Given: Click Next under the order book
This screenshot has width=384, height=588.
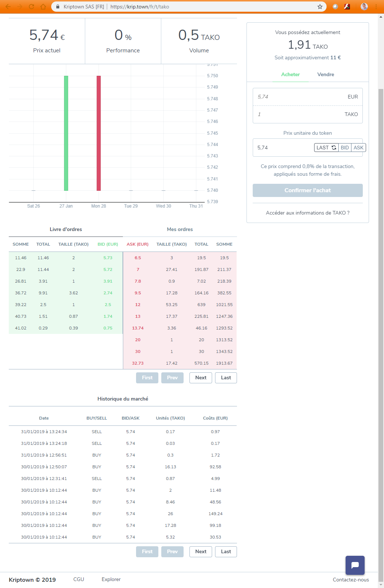Looking at the screenshot, I should (x=201, y=378).
